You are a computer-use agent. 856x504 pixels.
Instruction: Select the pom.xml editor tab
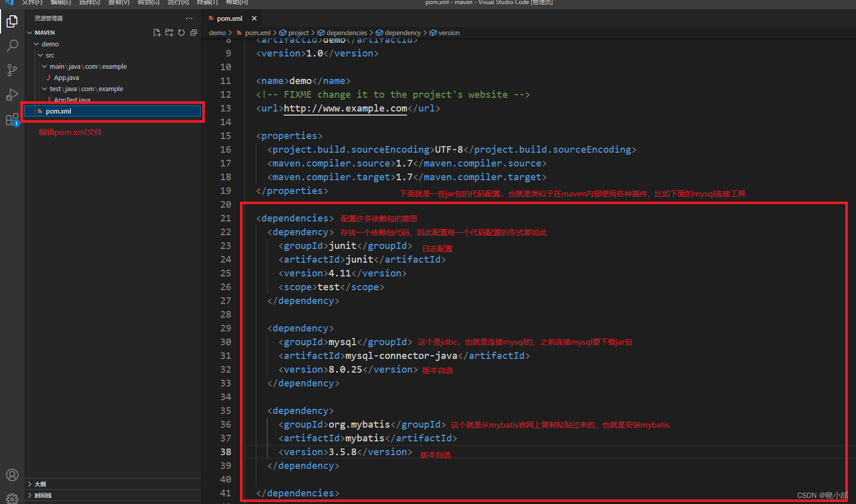pos(228,18)
